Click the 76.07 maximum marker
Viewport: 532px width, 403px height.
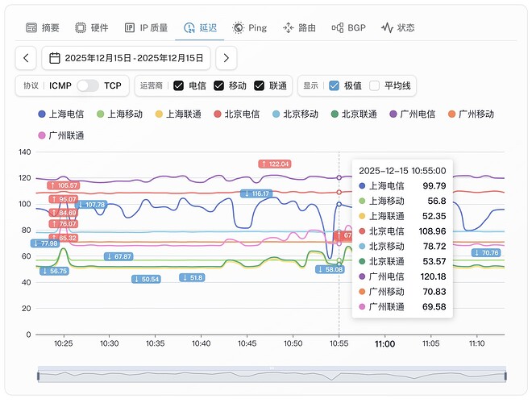click(x=64, y=224)
